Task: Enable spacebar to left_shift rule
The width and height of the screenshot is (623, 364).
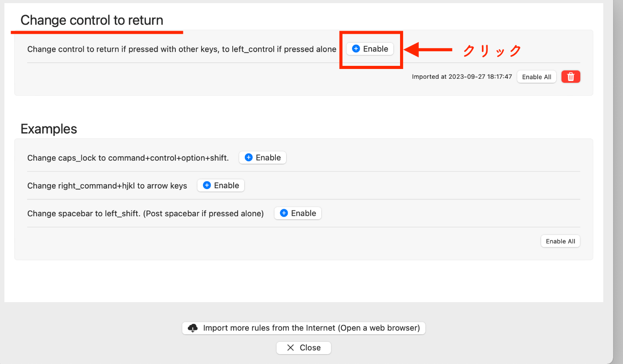Action: click(x=298, y=213)
